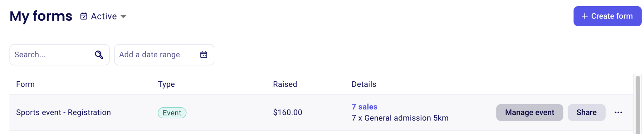Click the vertical scrollbar of the forms table

(x=638, y=103)
